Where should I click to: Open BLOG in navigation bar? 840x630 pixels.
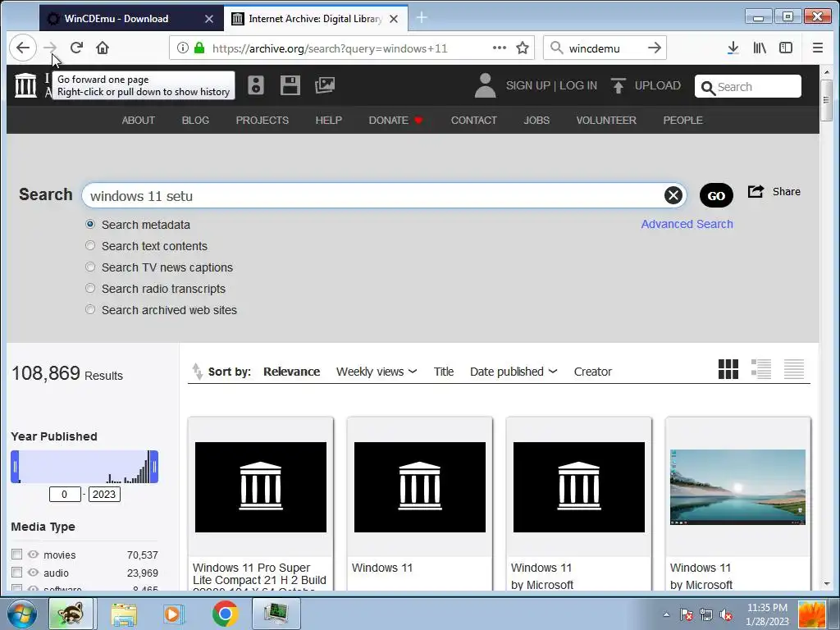tap(195, 120)
